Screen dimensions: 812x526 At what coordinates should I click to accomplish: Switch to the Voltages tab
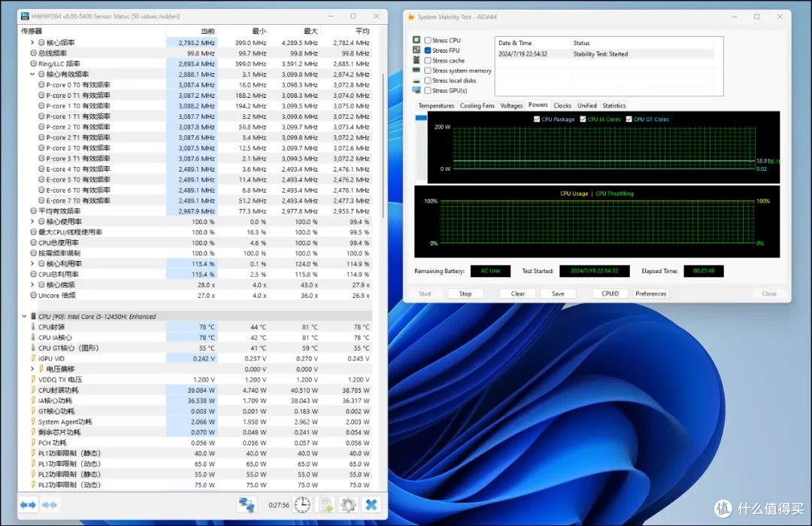pos(511,105)
